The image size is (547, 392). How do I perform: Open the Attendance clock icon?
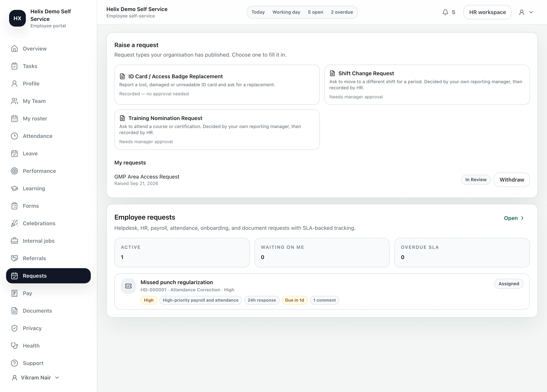(x=14, y=136)
